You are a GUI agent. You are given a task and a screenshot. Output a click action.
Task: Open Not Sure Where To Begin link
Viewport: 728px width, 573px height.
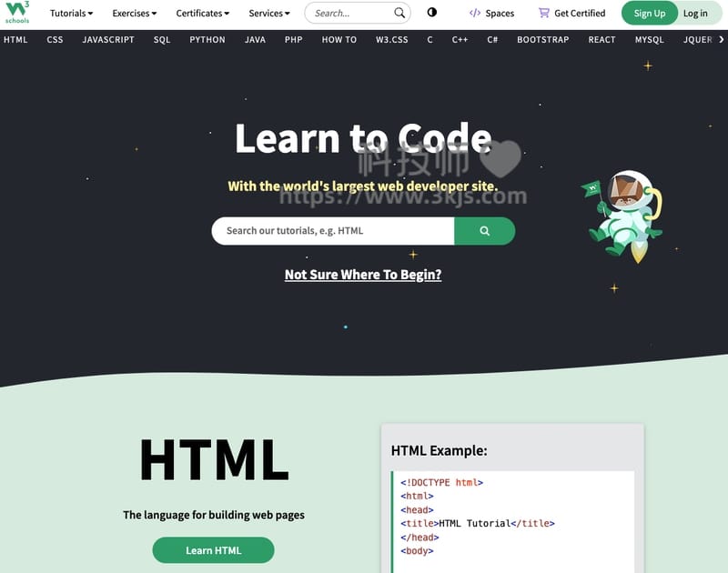point(363,275)
